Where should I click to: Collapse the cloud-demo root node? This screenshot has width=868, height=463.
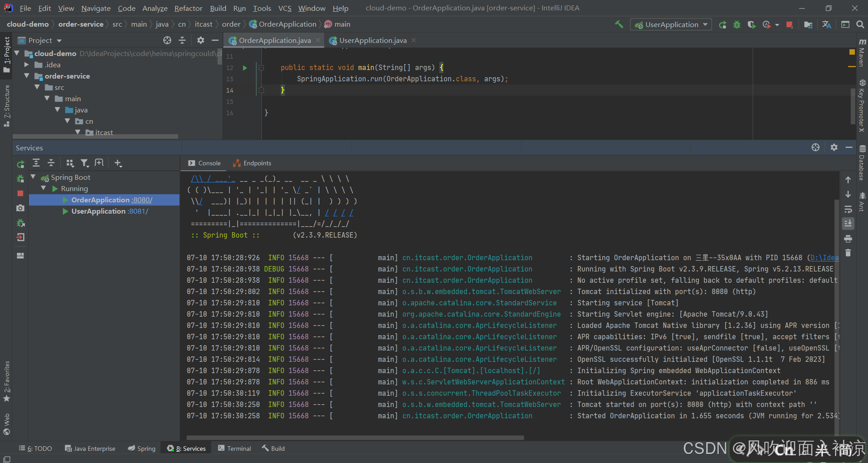click(x=17, y=53)
